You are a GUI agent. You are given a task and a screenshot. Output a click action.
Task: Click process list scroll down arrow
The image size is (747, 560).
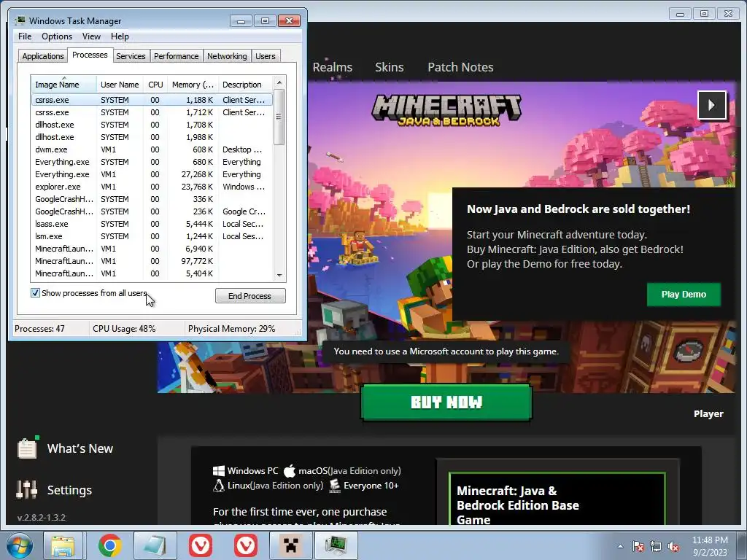point(279,275)
